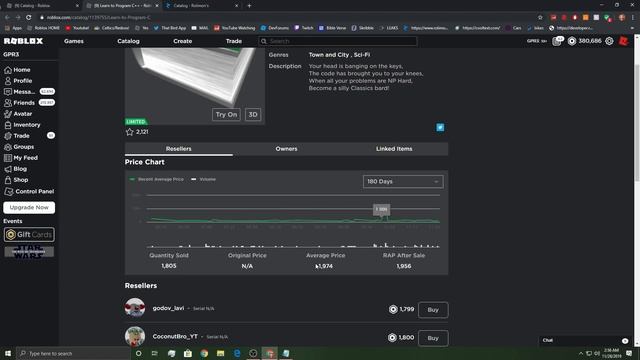Switch to the first Catalog browser tab
This screenshot has width=640, height=360.
pos(41,6)
